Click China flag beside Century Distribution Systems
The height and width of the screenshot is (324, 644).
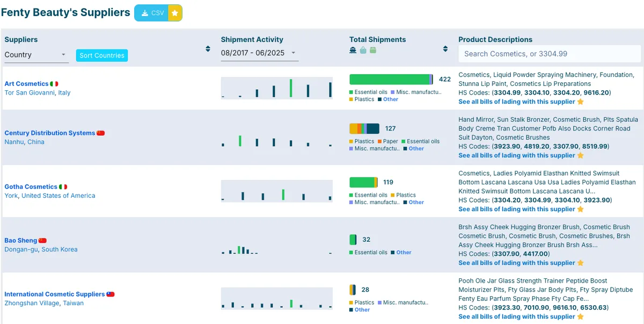click(100, 133)
